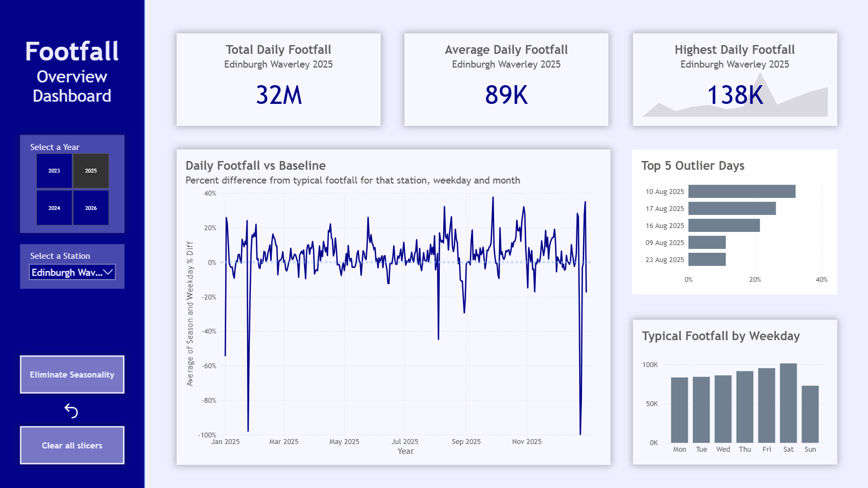
Task: Choose year 2026 in slicer
Action: (x=91, y=208)
